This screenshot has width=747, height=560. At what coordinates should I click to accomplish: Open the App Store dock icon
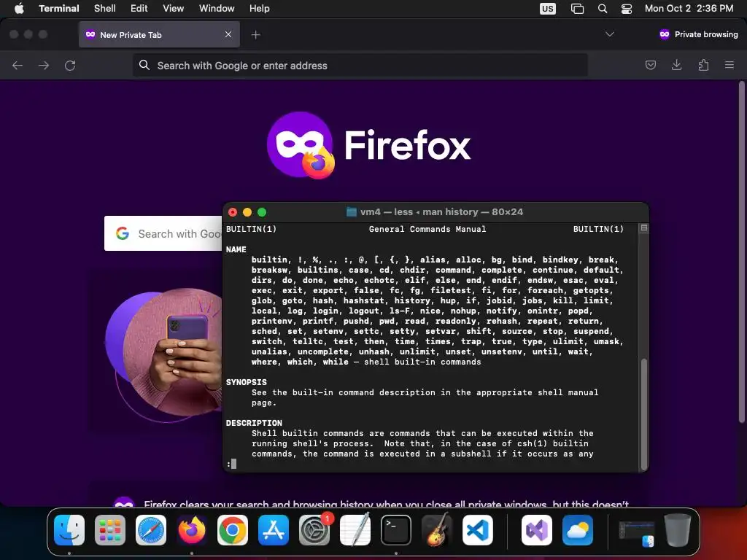(x=274, y=530)
